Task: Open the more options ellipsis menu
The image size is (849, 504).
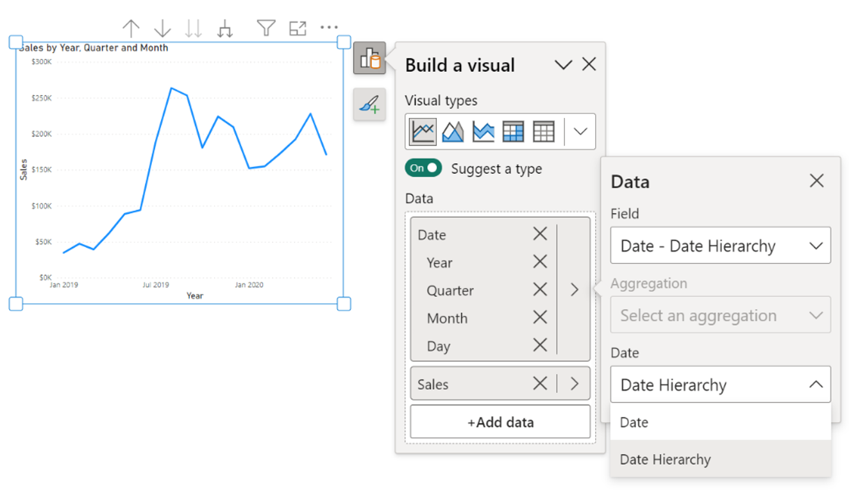Action: [x=329, y=28]
